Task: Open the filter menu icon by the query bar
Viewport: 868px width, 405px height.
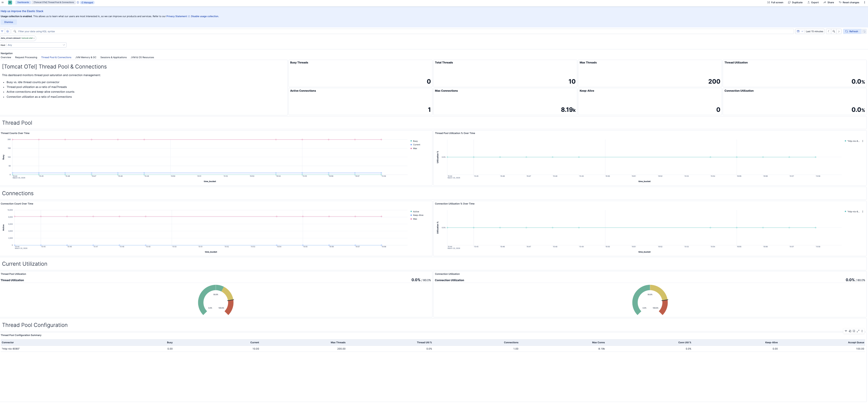Action: (x=2, y=31)
